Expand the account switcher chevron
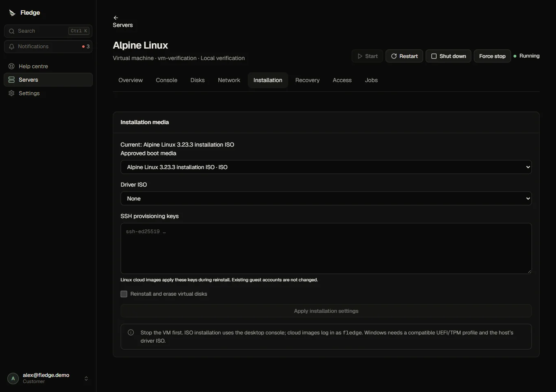This screenshot has width=556, height=392. click(86, 379)
